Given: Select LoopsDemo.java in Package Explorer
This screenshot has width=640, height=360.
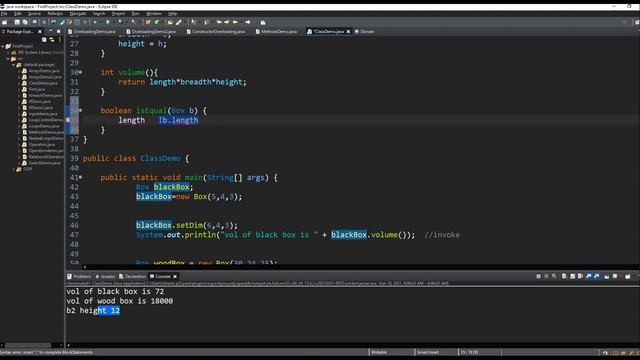Looking at the screenshot, I should click(43, 126).
